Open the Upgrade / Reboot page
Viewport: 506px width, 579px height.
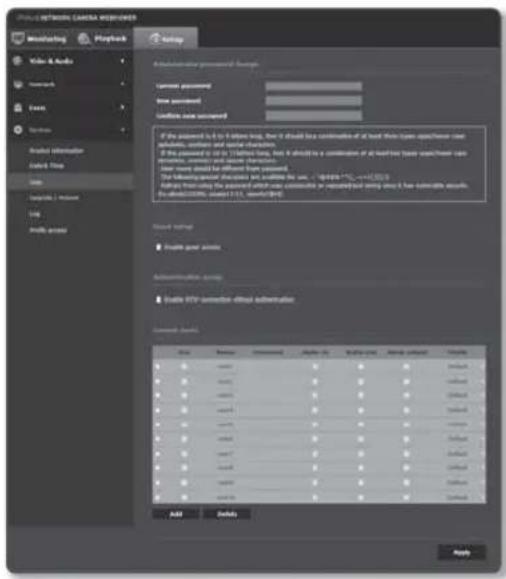(x=54, y=198)
